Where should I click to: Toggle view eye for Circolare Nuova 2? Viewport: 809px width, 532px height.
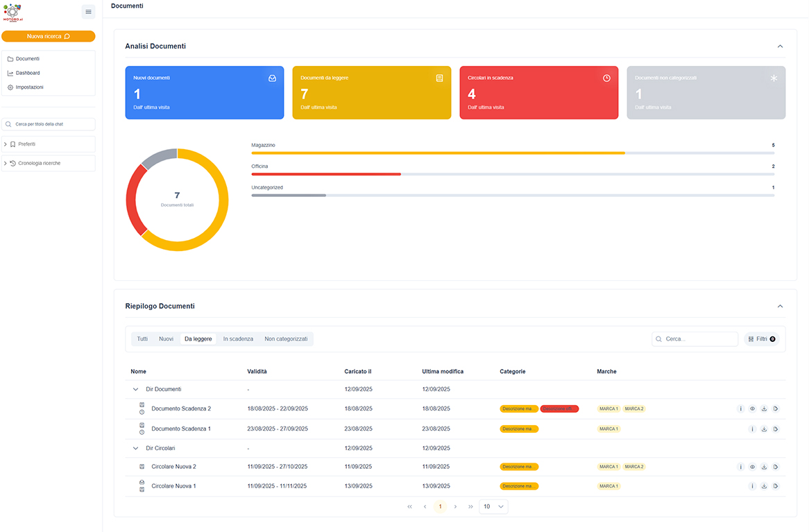point(752,467)
